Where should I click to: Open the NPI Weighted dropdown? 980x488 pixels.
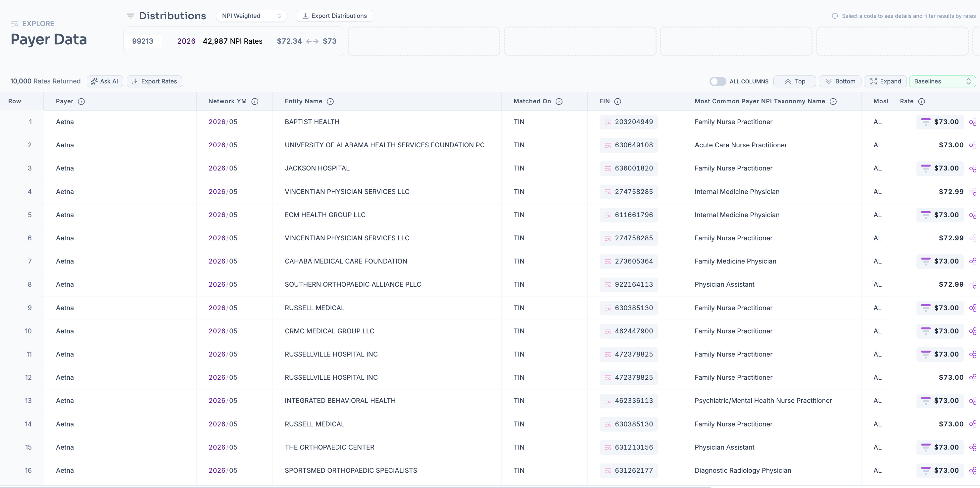252,16
